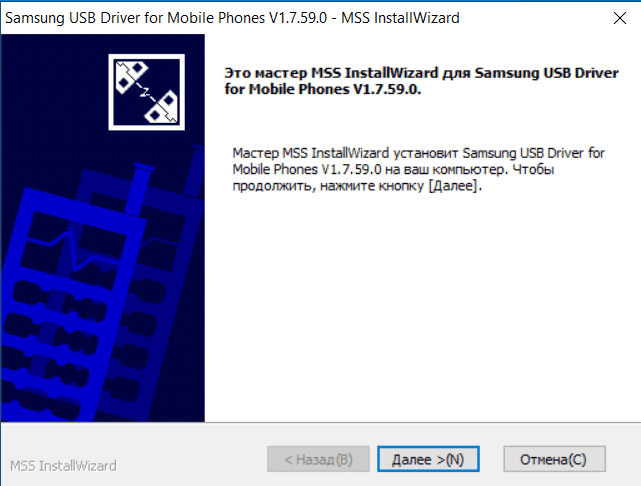Click the 'for Mobile Phones V1.7.59.0.' heading line

[323, 89]
